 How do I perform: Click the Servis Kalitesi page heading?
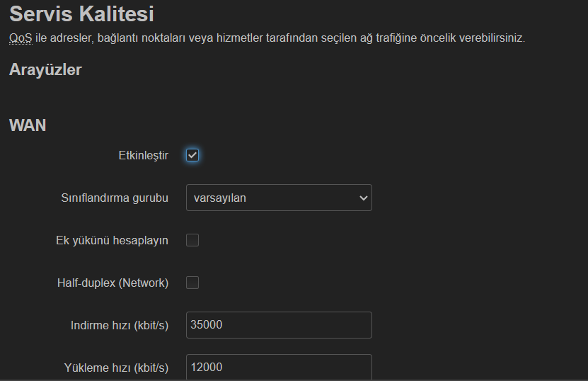click(x=81, y=14)
